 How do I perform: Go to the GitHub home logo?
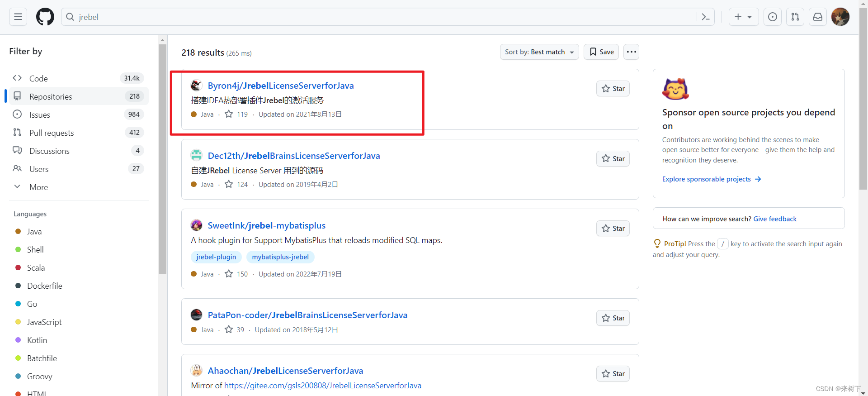point(45,17)
